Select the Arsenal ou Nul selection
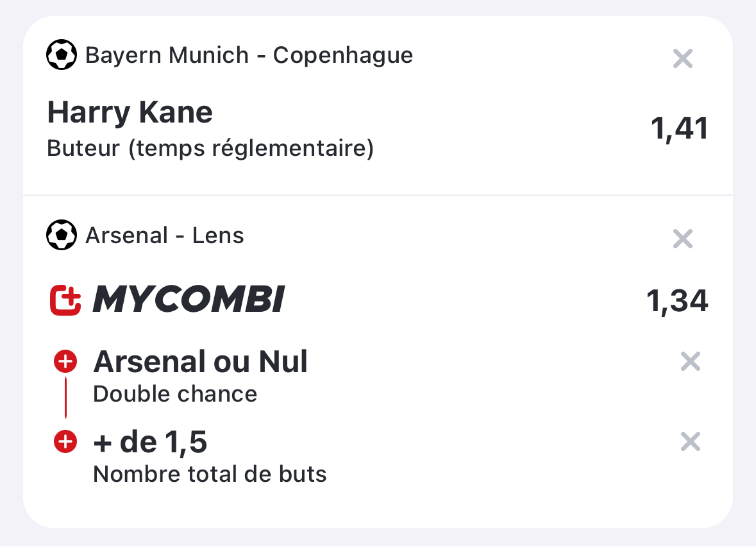The height and width of the screenshot is (546, 756). (x=200, y=362)
